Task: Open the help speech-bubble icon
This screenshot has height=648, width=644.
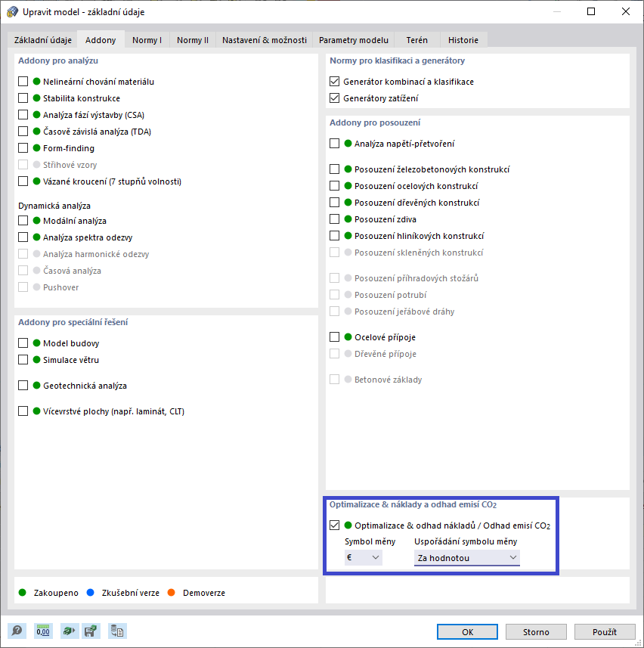Action: (17, 631)
